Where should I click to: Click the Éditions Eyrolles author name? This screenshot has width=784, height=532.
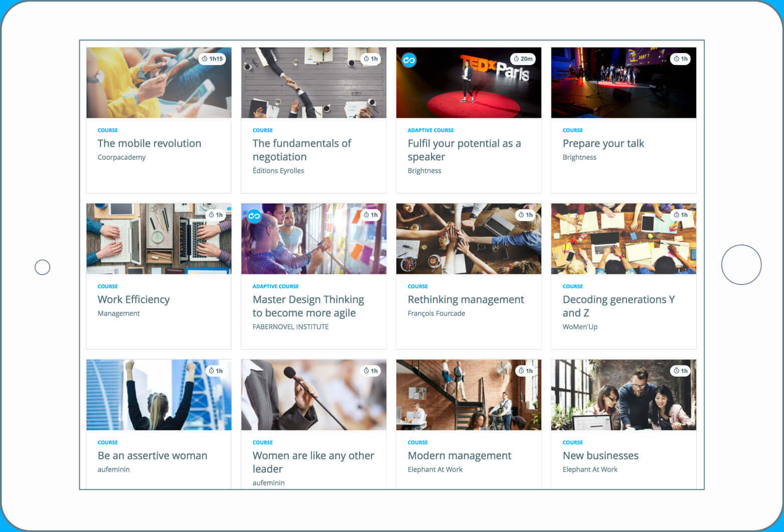tap(278, 171)
